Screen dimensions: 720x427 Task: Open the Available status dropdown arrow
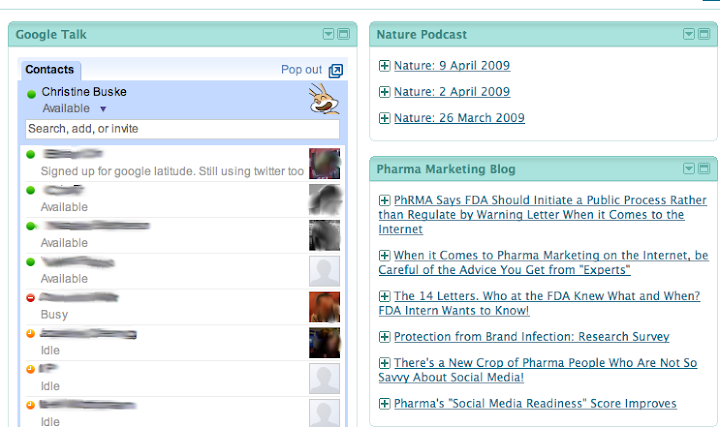103,108
